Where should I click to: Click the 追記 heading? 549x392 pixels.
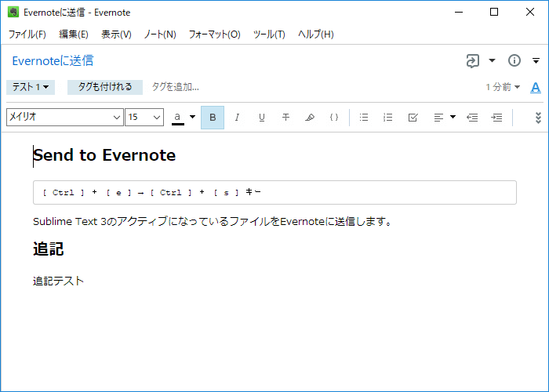tap(49, 249)
